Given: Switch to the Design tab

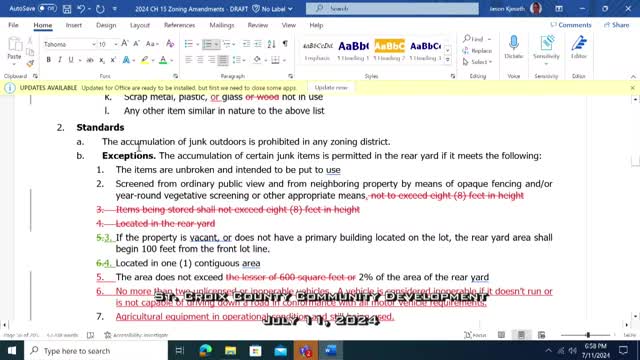Looking at the screenshot, I should coord(106,25).
